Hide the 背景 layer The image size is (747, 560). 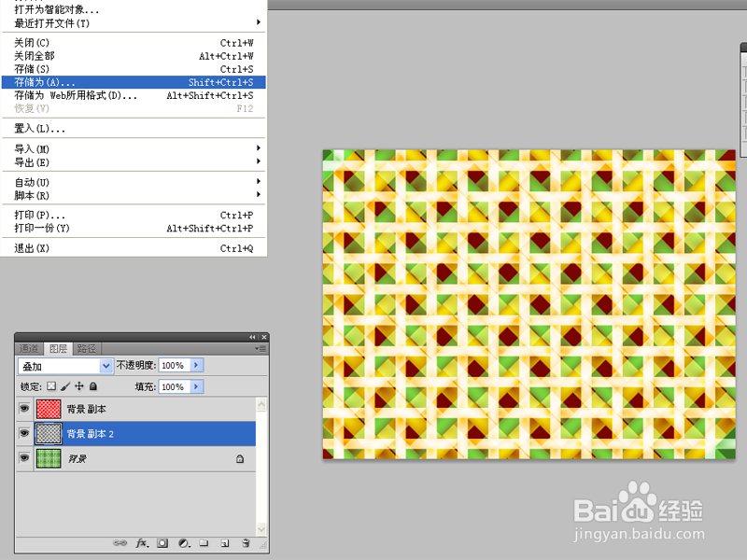pyautogui.click(x=24, y=457)
